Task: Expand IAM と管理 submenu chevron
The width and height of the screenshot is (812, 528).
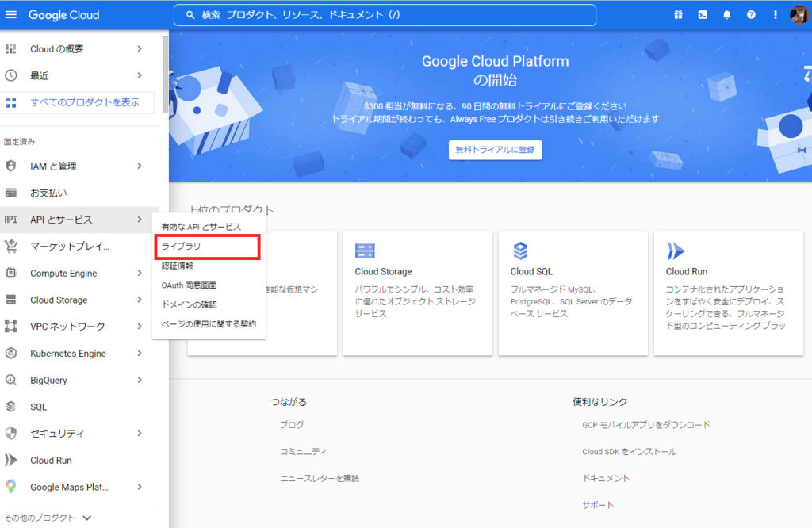Action: (140, 166)
